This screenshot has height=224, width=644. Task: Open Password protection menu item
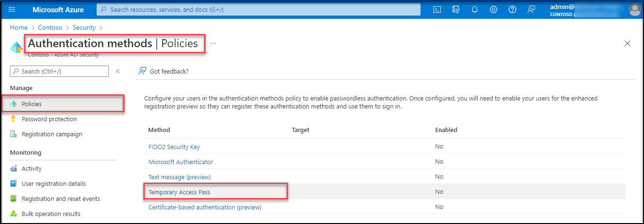point(49,119)
